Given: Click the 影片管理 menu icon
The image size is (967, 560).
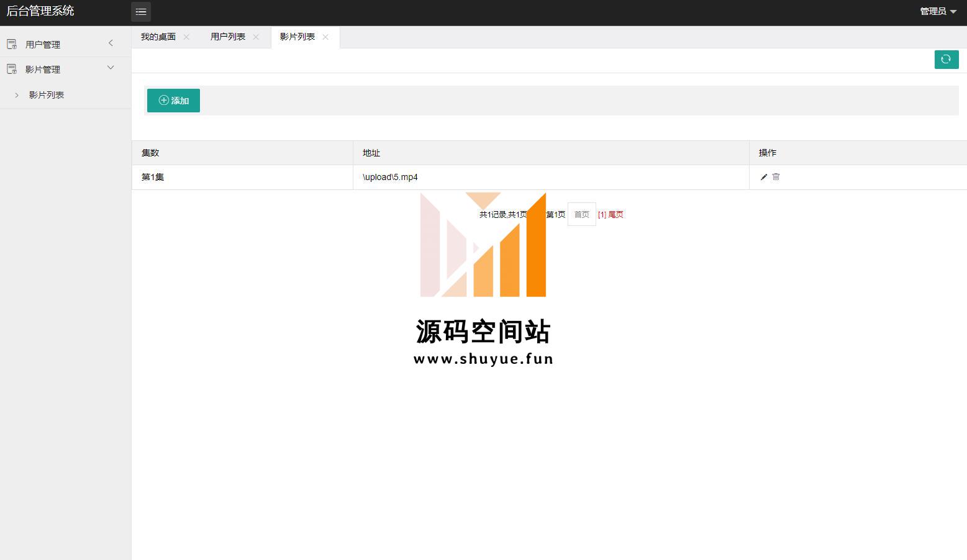Looking at the screenshot, I should [11, 69].
